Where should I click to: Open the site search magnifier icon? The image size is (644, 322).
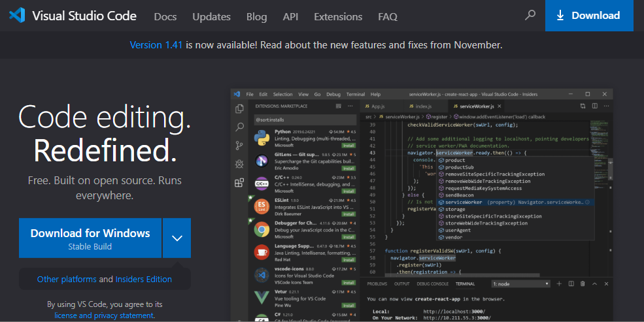click(x=530, y=15)
